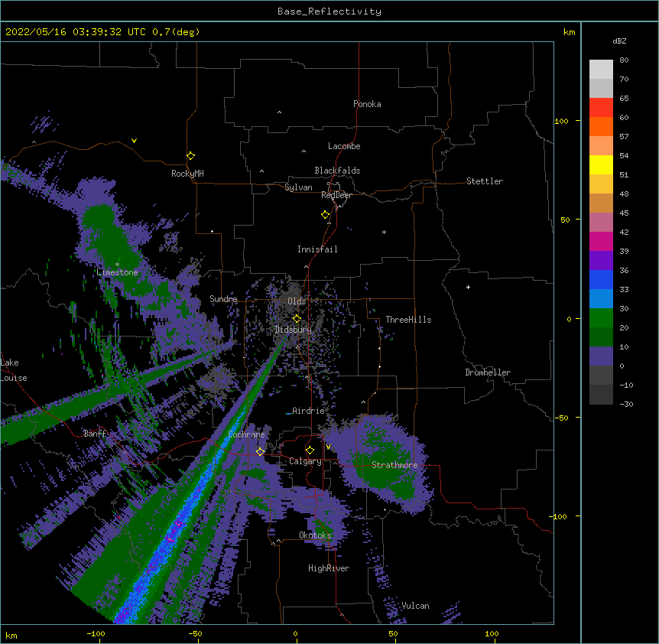
Task: Click the Limestone label
Action: (117, 272)
